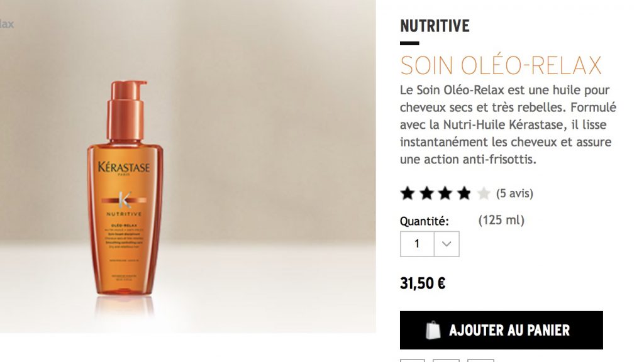
Task: Open the quantity dropdown chevron
Action: click(x=447, y=244)
